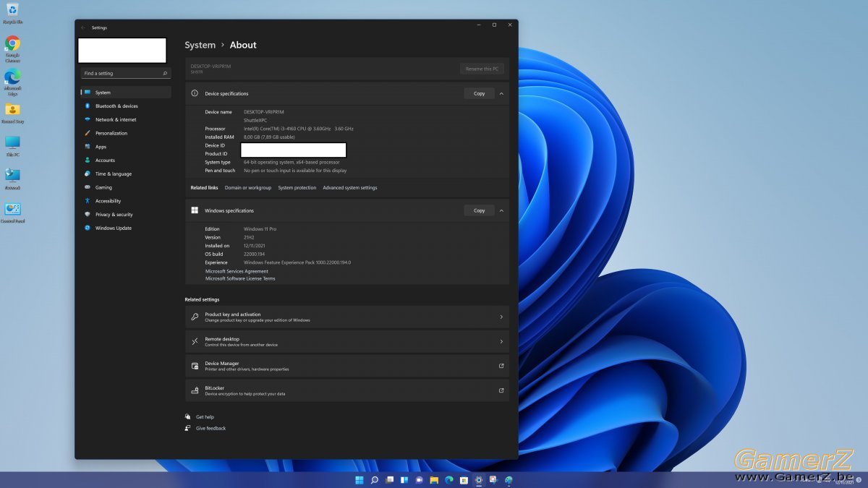Click the Find a setting search box
This screenshot has height=488, width=868.
click(x=125, y=73)
